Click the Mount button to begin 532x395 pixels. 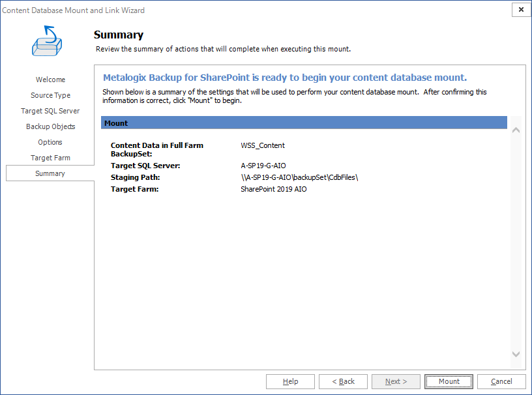[x=449, y=381]
